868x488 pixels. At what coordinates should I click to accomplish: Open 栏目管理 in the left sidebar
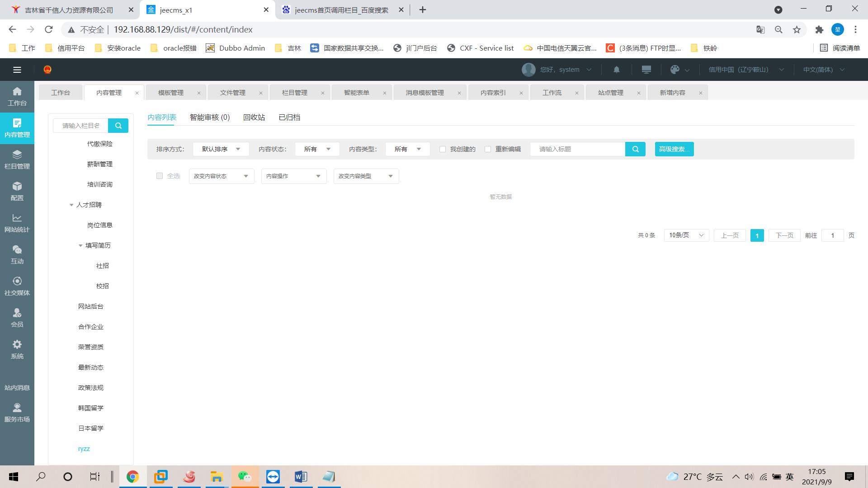(x=17, y=160)
